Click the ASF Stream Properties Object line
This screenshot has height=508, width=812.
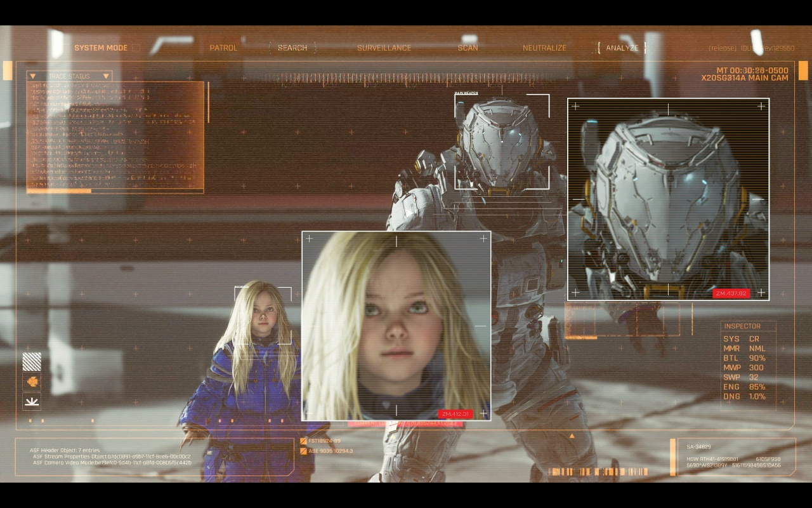click(x=112, y=457)
